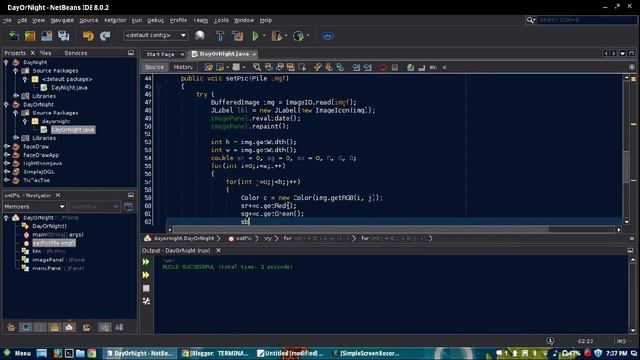Open the Menu button on the taskbar
Screen dimensions: 640x360
[18, 353]
